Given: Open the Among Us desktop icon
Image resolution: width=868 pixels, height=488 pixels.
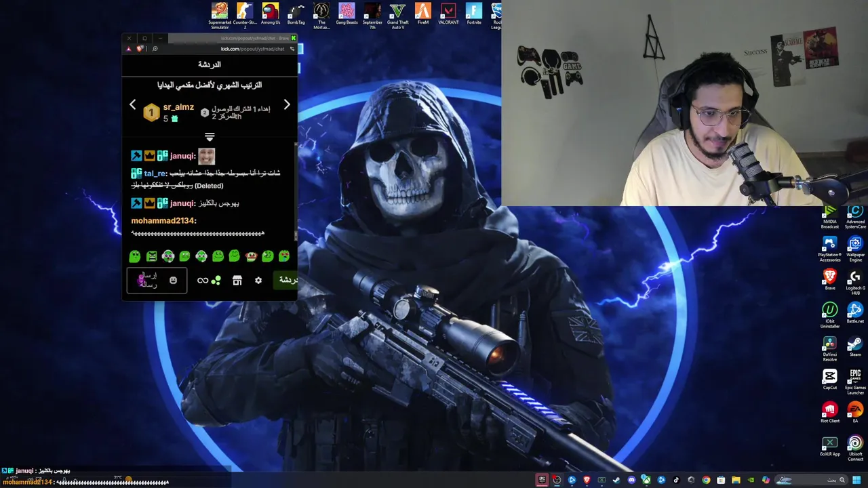Looking at the screenshot, I should 271,14.
